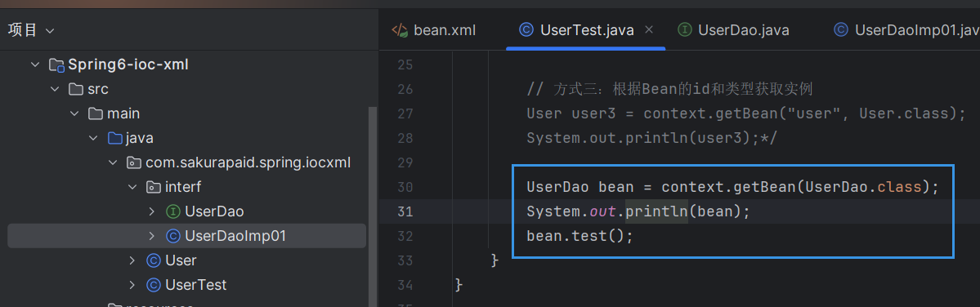This screenshot has height=307, width=980.
Task: Collapse the java source folder arrow
Action: tap(94, 138)
